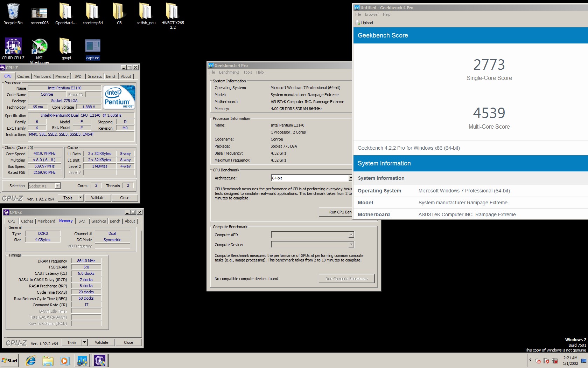Click the Multiplier x 8.0 value

point(44,160)
